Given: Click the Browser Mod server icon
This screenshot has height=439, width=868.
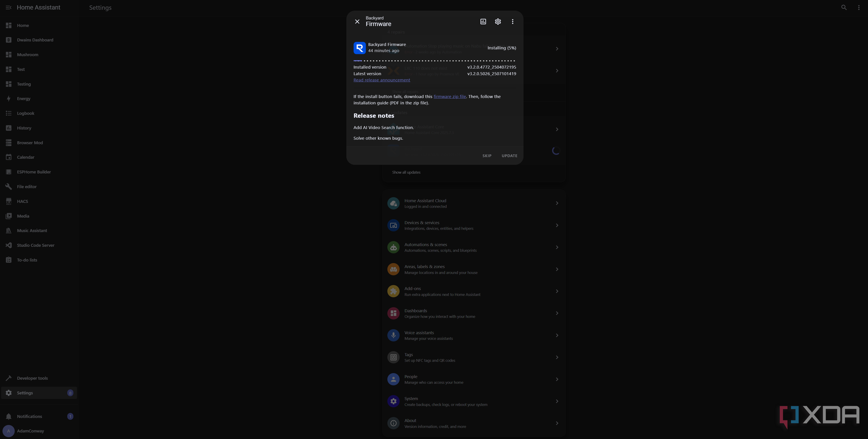Looking at the screenshot, I should click(9, 142).
